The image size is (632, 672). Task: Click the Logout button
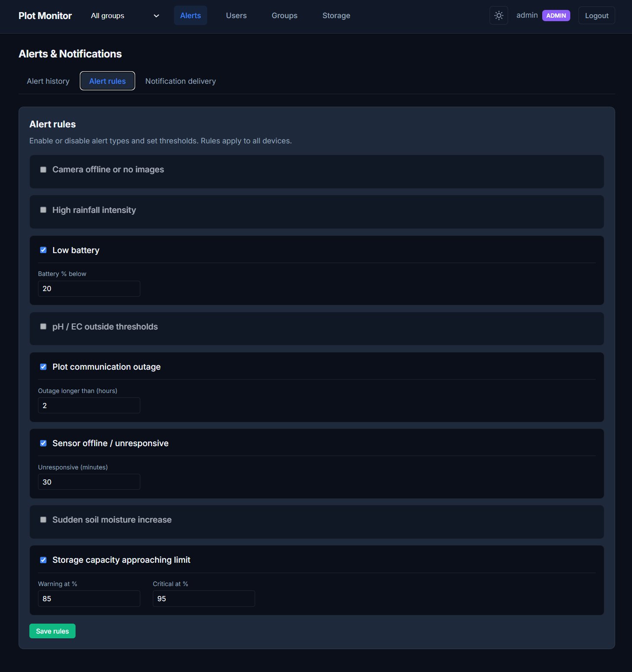point(596,15)
